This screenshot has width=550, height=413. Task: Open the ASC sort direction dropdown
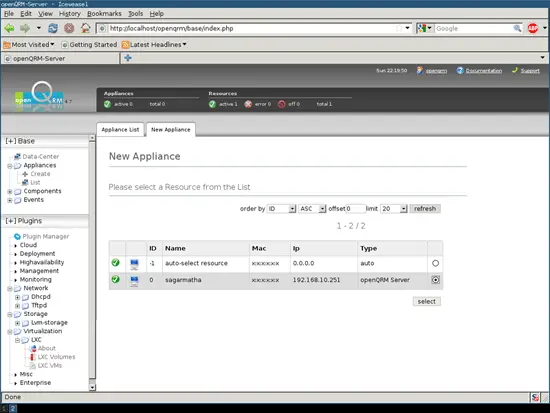pos(312,209)
